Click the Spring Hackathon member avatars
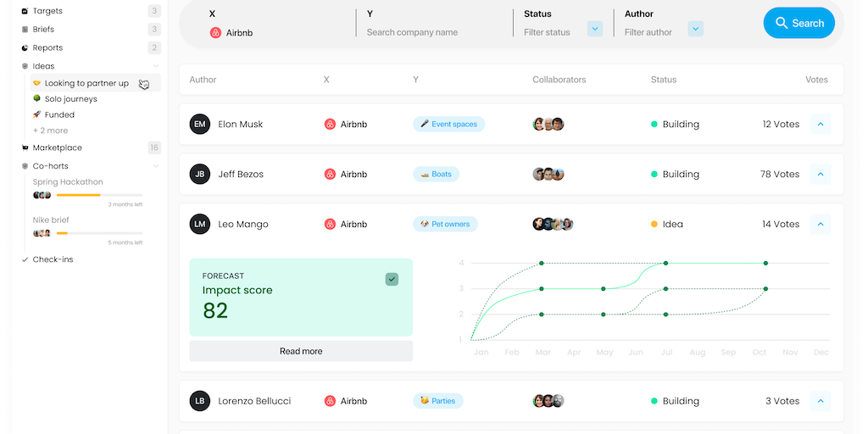Viewport: 868px width, 434px height. [x=42, y=195]
